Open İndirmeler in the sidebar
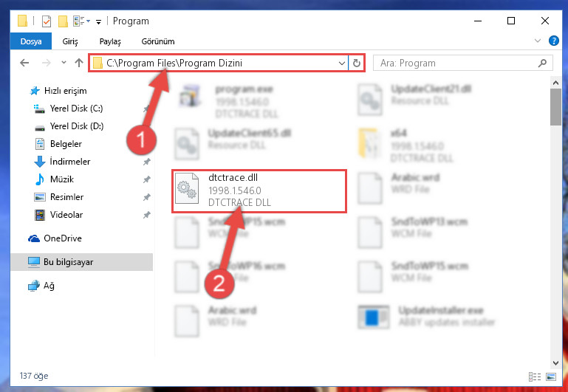 click(70, 162)
